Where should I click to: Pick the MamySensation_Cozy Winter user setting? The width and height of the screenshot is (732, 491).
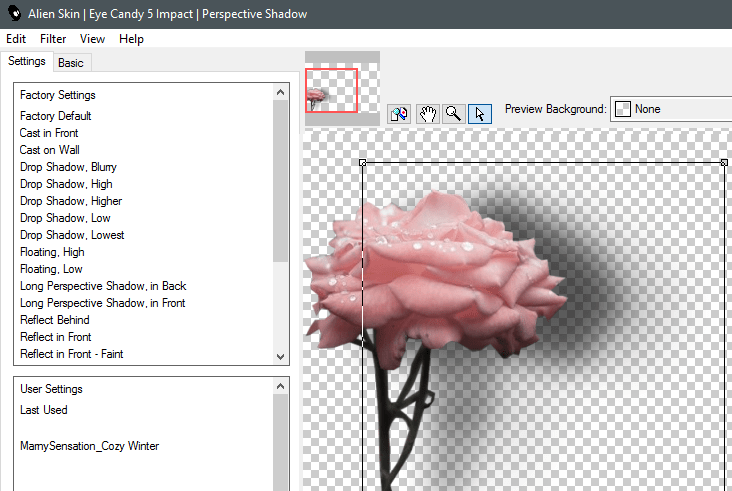click(90, 446)
